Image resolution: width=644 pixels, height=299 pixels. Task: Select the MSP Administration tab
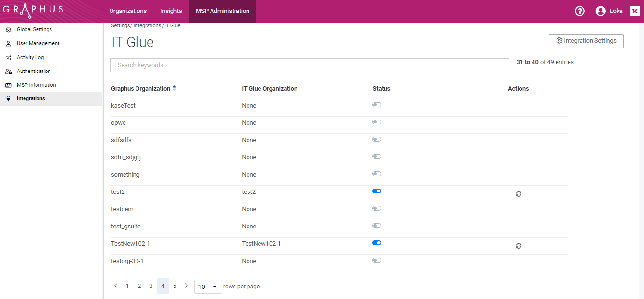pyautogui.click(x=223, y=11)
